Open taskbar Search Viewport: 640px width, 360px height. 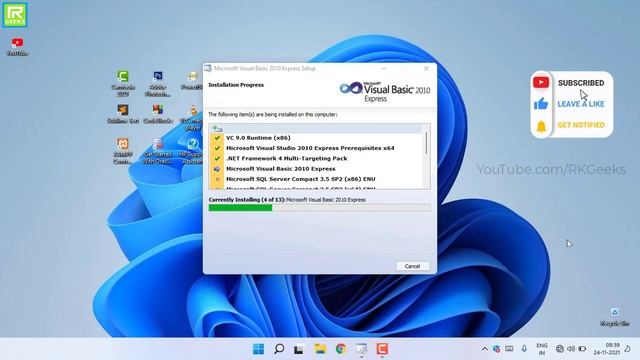pos(279,349)
